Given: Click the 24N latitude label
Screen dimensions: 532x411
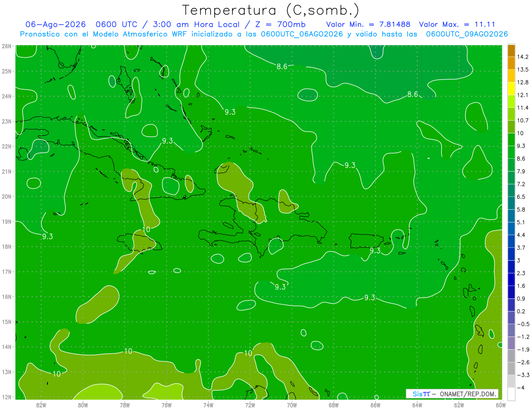Looking at the screenshot, I should click(x=6, y=96).
